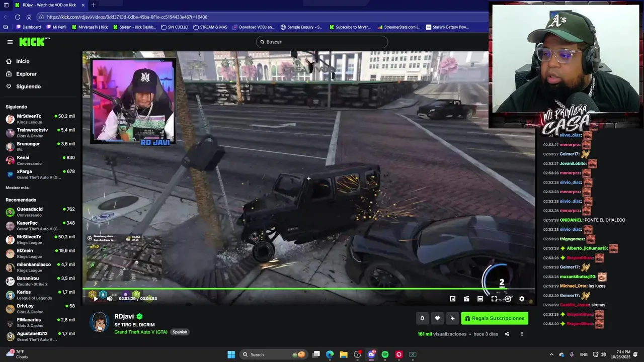The image size is (644, 362).
Task: Expand the SIN CUELLO bookmark folder
Action: 175,27
